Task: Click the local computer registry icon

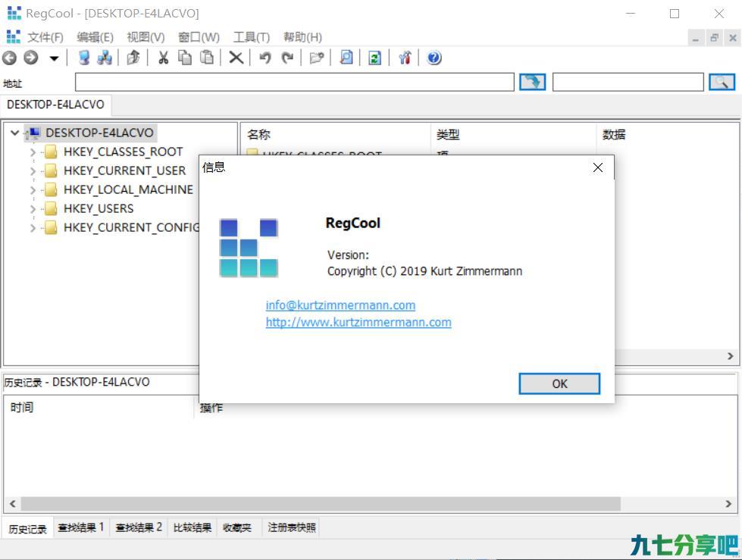Action: click(x=84, y=58)
